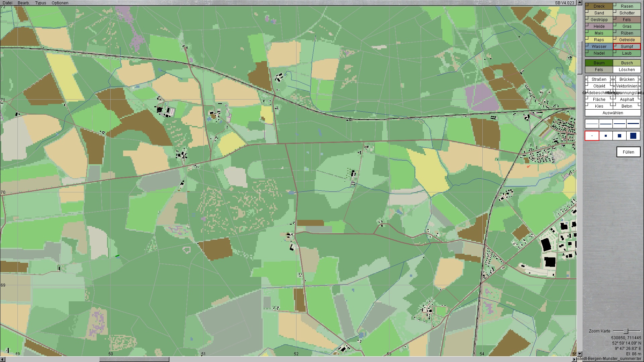Toggle the corner checkbox on Wasser
The image size is (644, 362).
587,45
